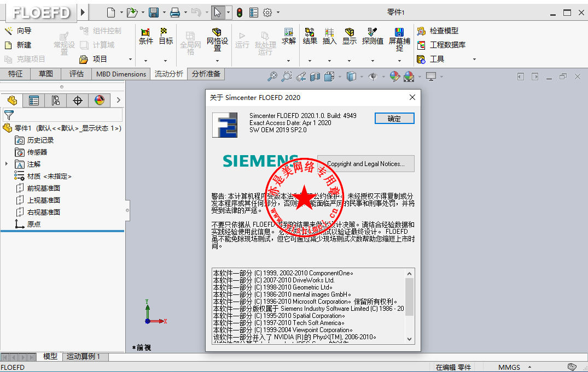Select 右视基准面 in the tree
The height and width of the screenshot is (372, 588).
coord(38,212)
